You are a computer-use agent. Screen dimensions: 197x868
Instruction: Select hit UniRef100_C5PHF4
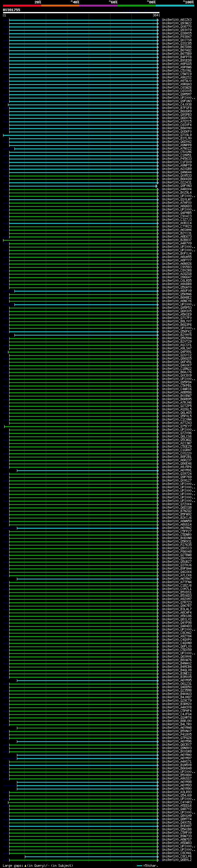pos(177,711)
